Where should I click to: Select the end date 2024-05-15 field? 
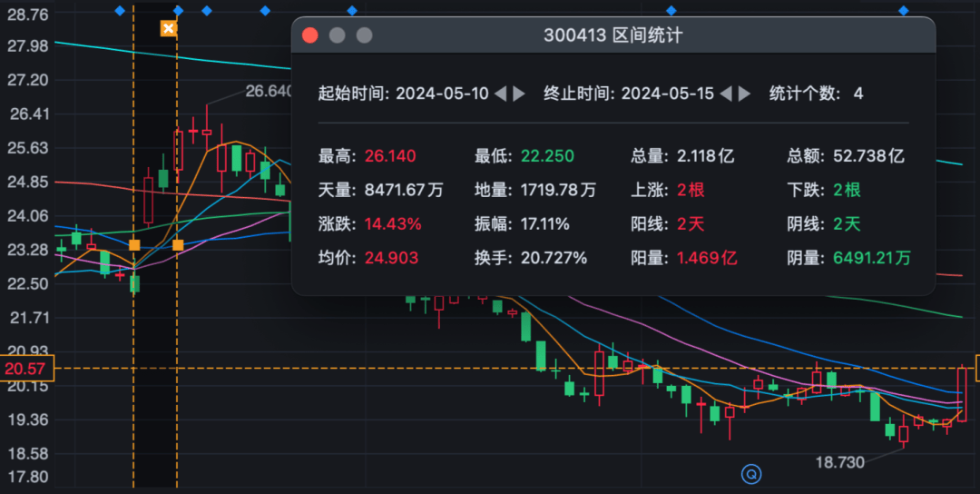click(667, 94)
